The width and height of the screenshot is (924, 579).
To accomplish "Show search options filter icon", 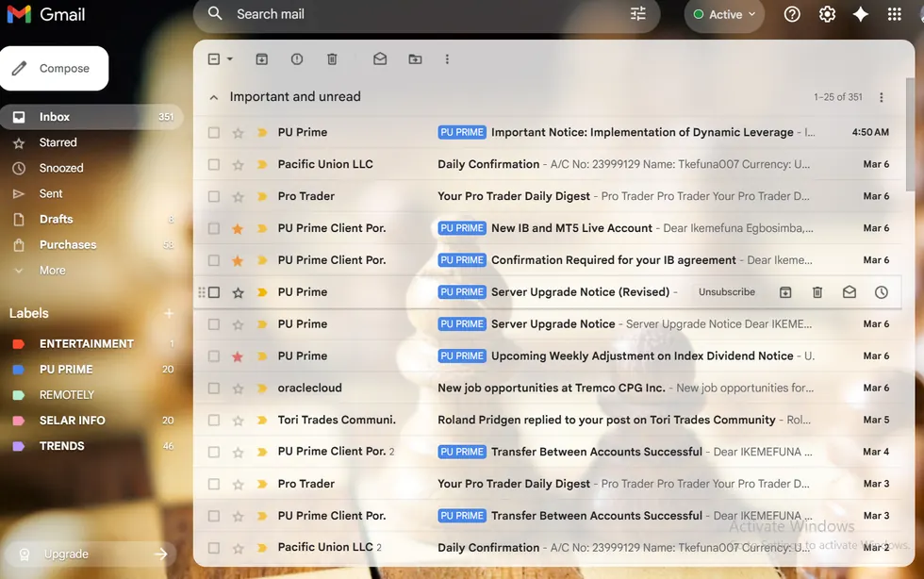I will coord(638,13).
